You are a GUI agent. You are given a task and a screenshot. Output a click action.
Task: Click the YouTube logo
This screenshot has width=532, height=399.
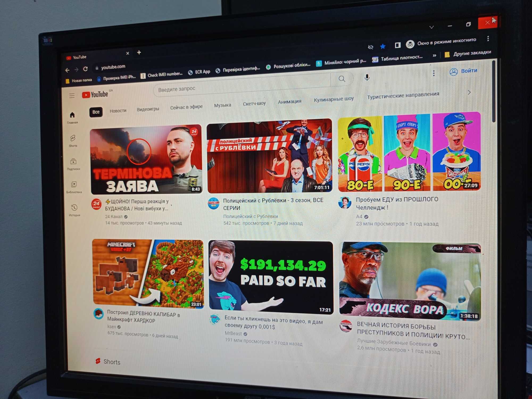coord(95,94)
